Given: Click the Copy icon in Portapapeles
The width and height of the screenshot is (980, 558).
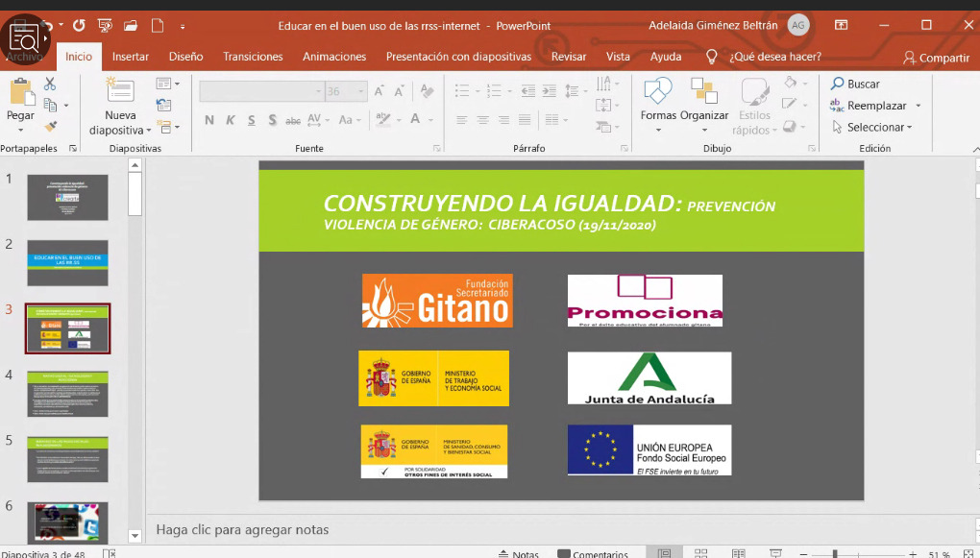Looking at the screenshot, I should click(x=51, y=105).
